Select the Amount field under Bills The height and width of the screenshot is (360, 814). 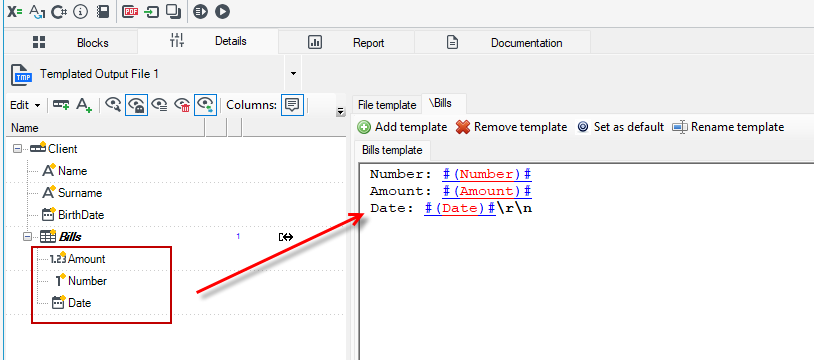(86, 259)
